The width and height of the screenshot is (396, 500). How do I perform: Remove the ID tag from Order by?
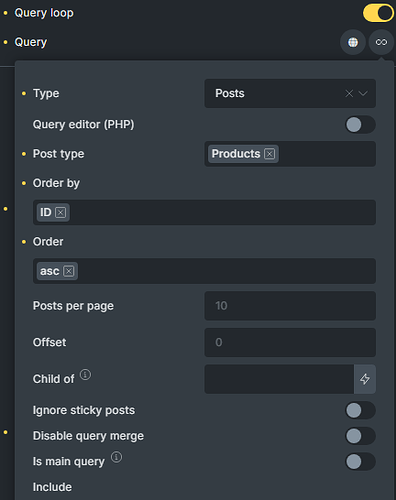[x=60, y=213]
